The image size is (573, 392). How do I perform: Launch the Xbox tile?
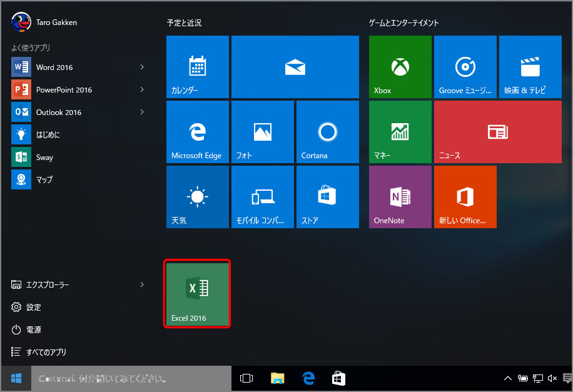point(400,67)
